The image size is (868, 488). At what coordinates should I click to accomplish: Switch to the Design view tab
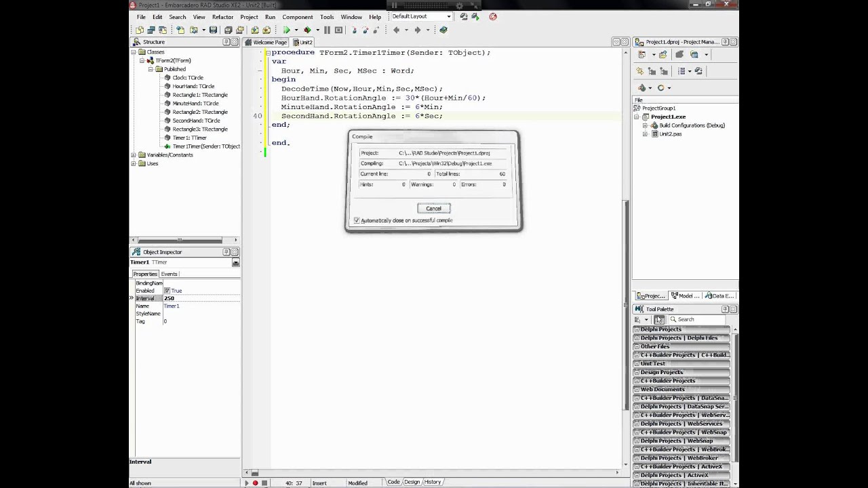coord(412,482)
